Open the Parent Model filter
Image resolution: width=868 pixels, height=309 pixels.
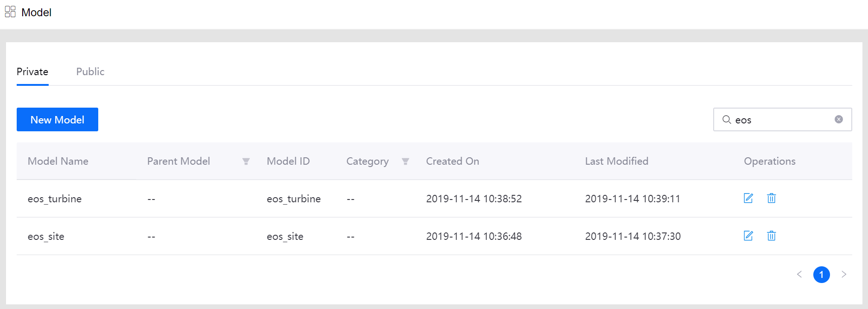coord(246,161)
